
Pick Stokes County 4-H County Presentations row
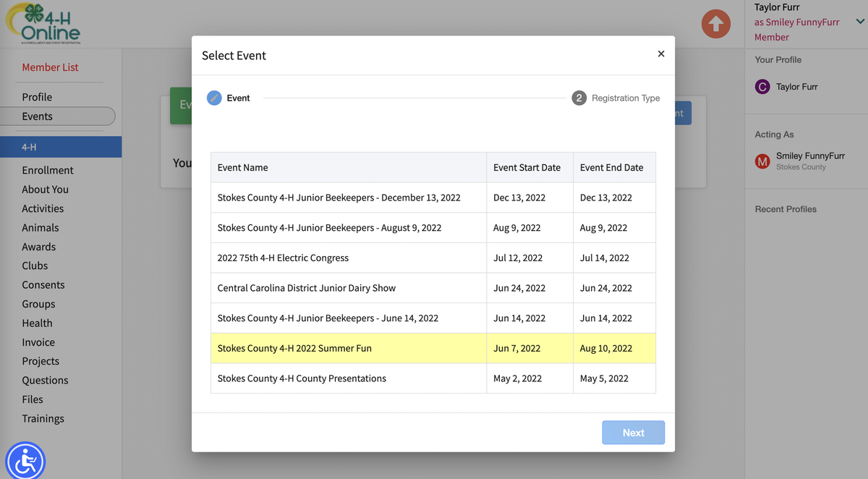[x=302, y=378]
